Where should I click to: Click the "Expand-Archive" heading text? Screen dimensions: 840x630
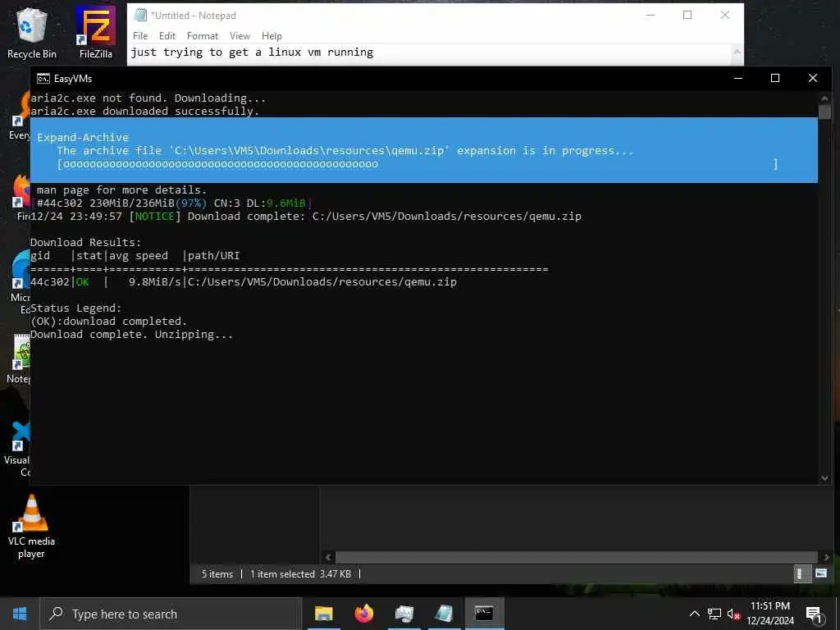[x=83, y=138]
